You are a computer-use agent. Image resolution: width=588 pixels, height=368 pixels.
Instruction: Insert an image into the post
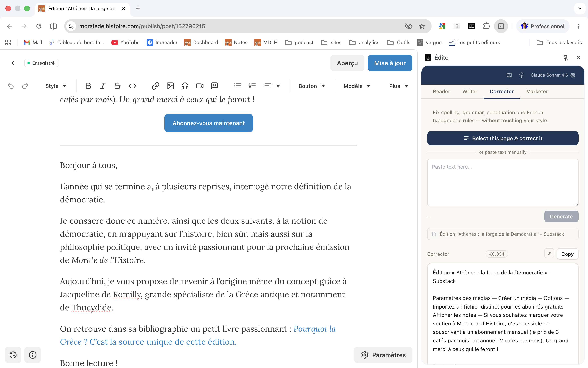[x=170, y=86]
